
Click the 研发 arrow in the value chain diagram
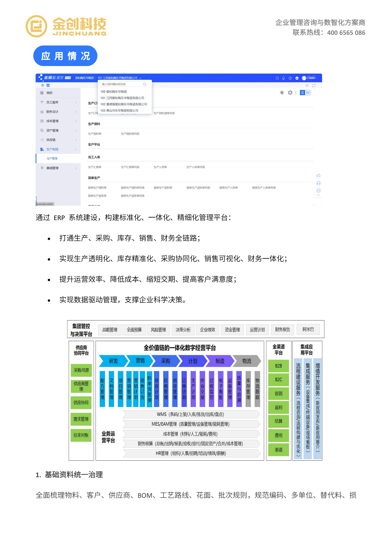pyautogui.click(x=113, y=361)
